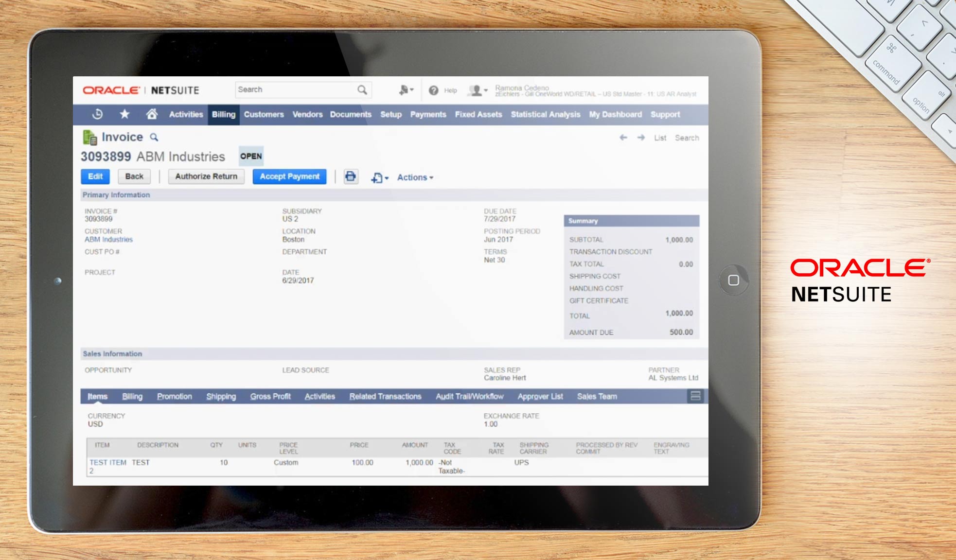Open the Customers menu in navigation bar
This screenshot has width=956, height=560.
[264, 114]
